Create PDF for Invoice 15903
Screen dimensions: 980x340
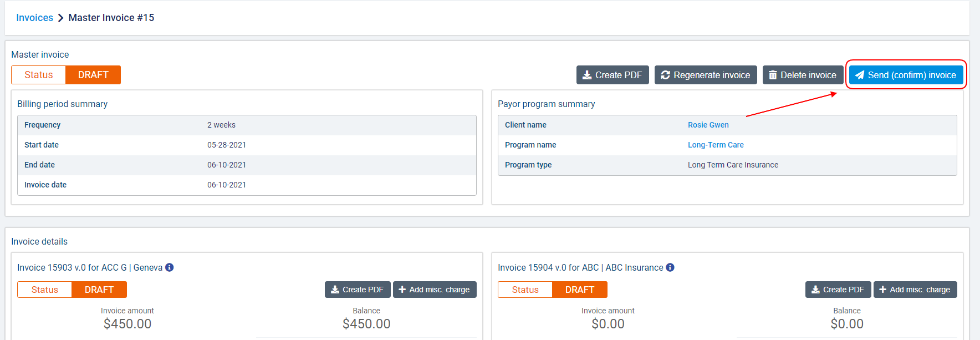click(x=358, y=290)
